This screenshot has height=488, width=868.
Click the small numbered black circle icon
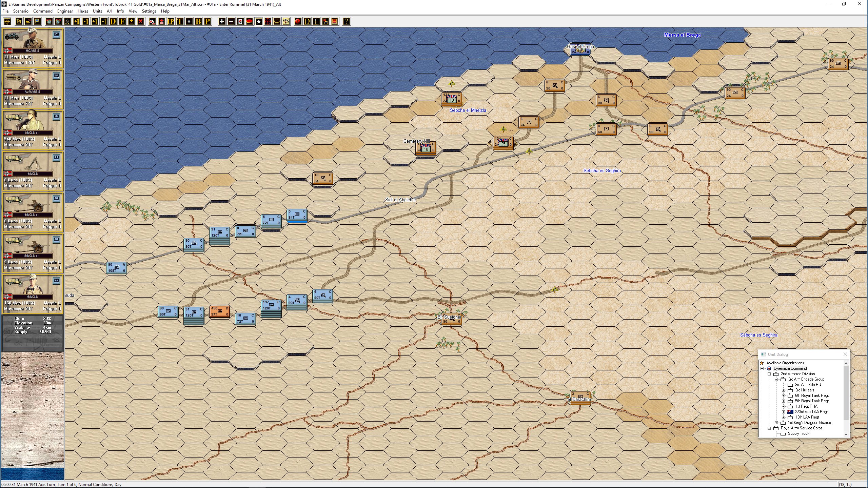tap(189, 22)
